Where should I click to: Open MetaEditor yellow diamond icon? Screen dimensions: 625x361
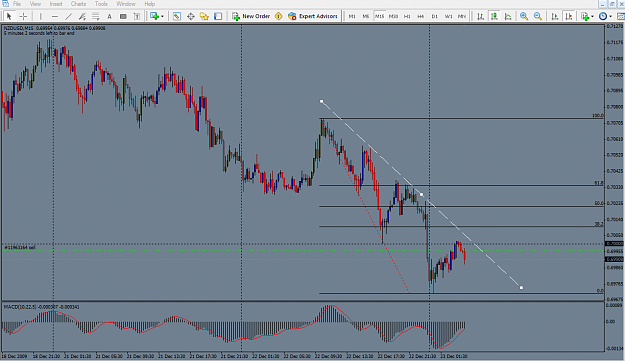[x=279, y=16]
